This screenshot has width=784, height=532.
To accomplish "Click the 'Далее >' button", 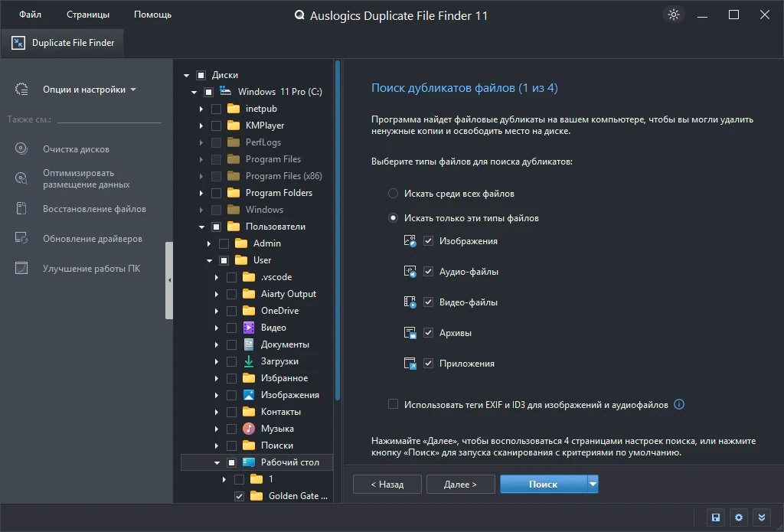I will point(460,484).
